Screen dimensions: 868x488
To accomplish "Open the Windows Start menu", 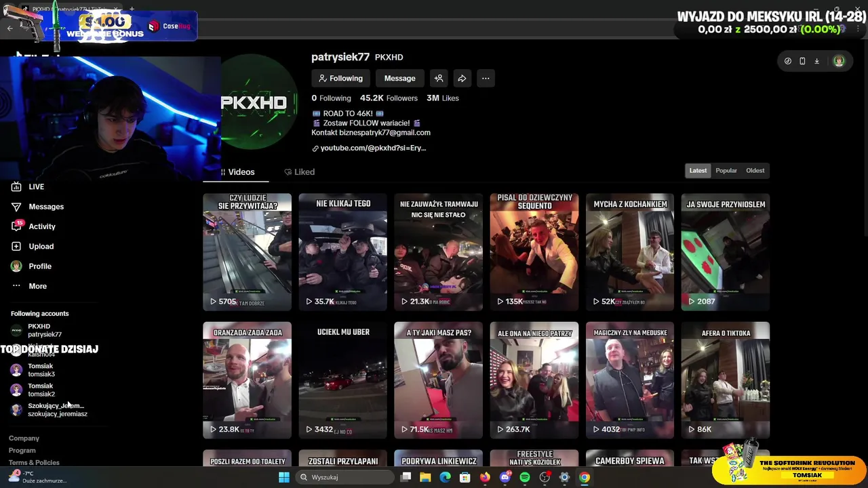I will [284, 477].
